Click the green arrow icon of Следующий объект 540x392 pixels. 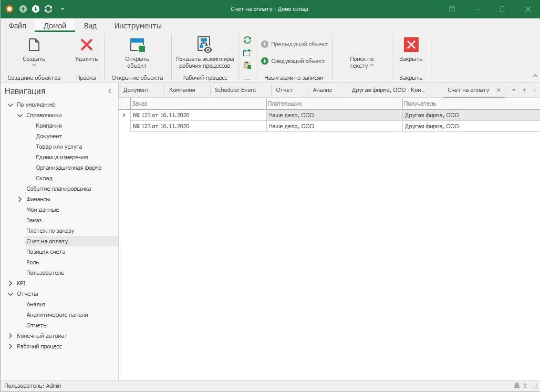coord(265,61)
